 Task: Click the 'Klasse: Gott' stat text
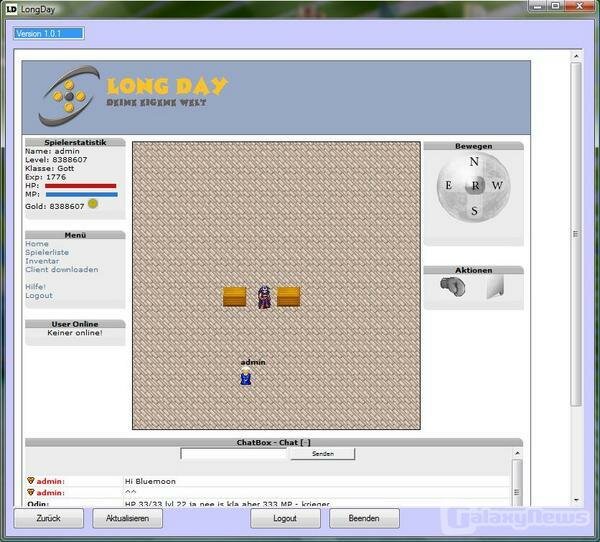click(x=50, y=168)
